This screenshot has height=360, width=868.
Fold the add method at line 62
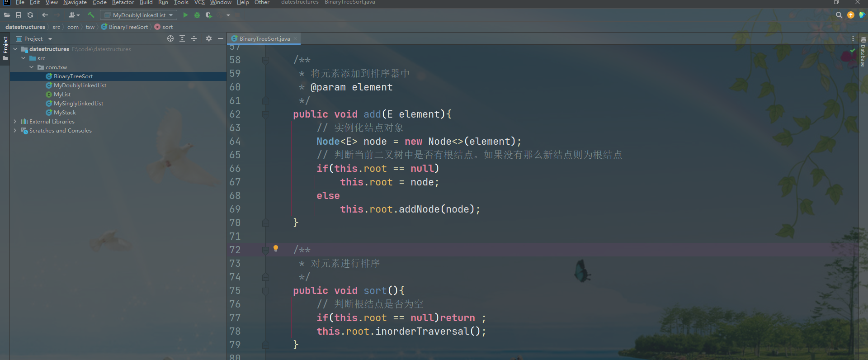(x=265, y=114)
